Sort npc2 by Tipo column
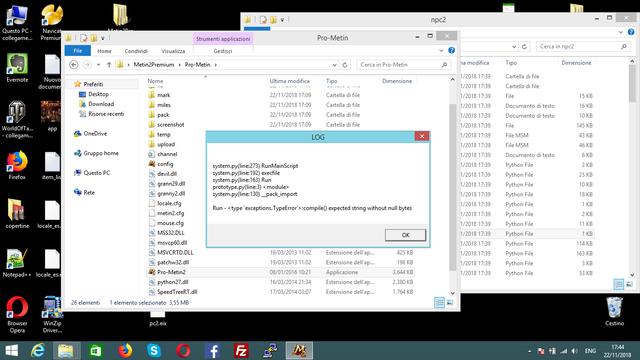This screenshot has width=640, height=360. pyautogui.click(x=511, y=63)
